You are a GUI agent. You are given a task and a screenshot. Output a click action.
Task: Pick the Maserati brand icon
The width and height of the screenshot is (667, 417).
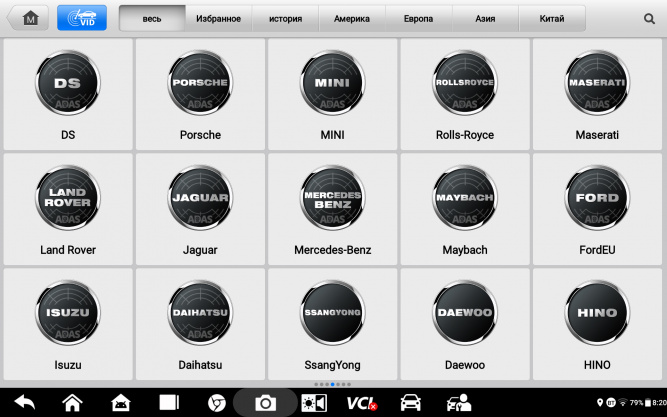tap(597, 83)
